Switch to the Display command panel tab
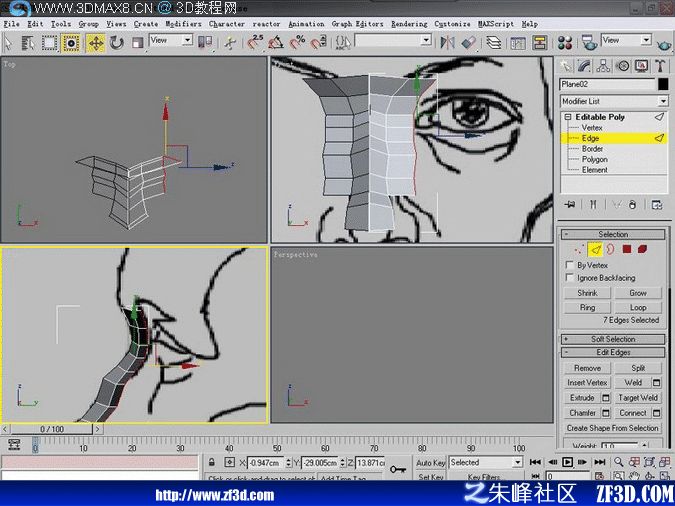This screenshot has width=675, height=506. click(x=641, y=66)
